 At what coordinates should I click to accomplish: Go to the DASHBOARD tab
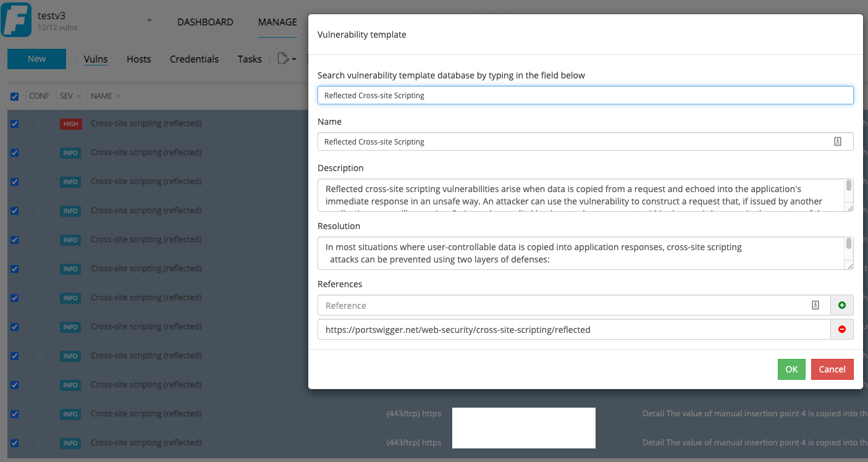[x=205, y=22]
